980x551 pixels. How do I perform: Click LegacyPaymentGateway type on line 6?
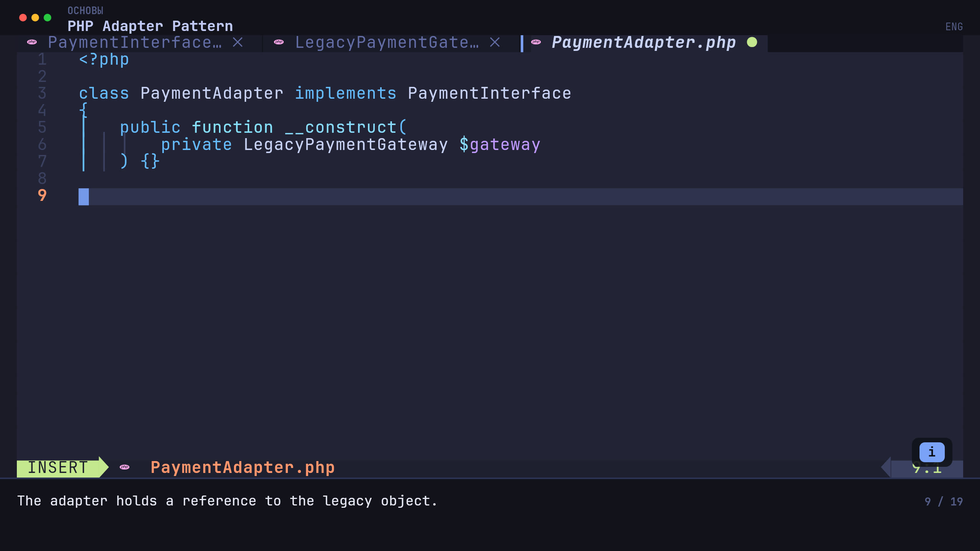[345, 145]
